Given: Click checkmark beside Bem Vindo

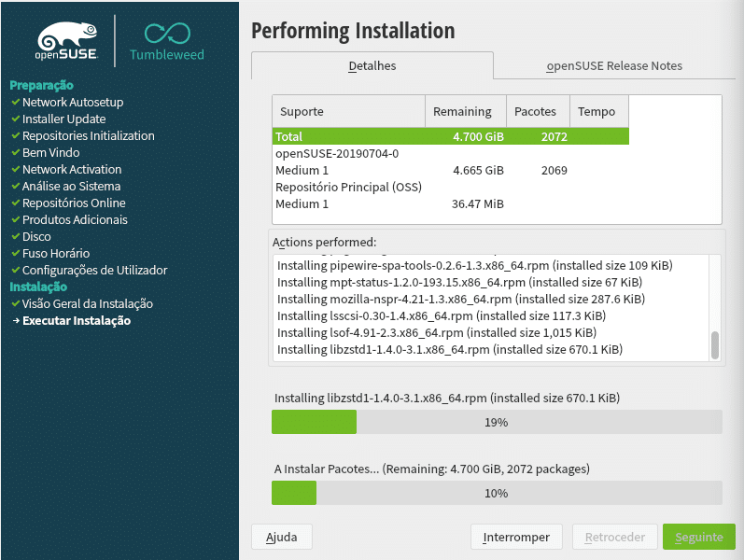Looking at the screenshot, I should [x=16, y=152].
